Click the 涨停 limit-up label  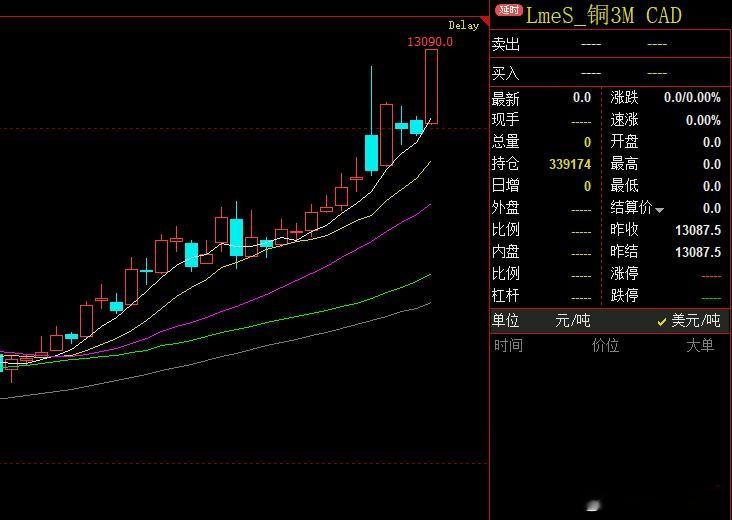pos(624,273)
